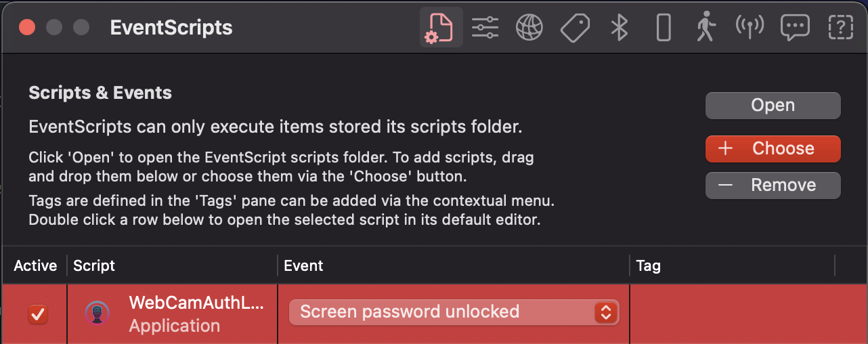
Task: Open the Scripts & Events pane icon
Action: click(x=441, y=28)
